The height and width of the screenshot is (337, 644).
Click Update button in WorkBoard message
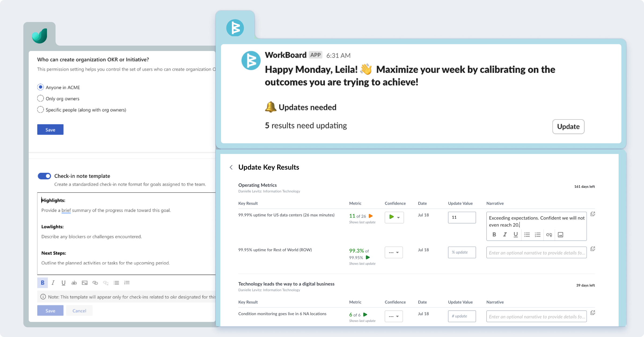coord(568,127)
